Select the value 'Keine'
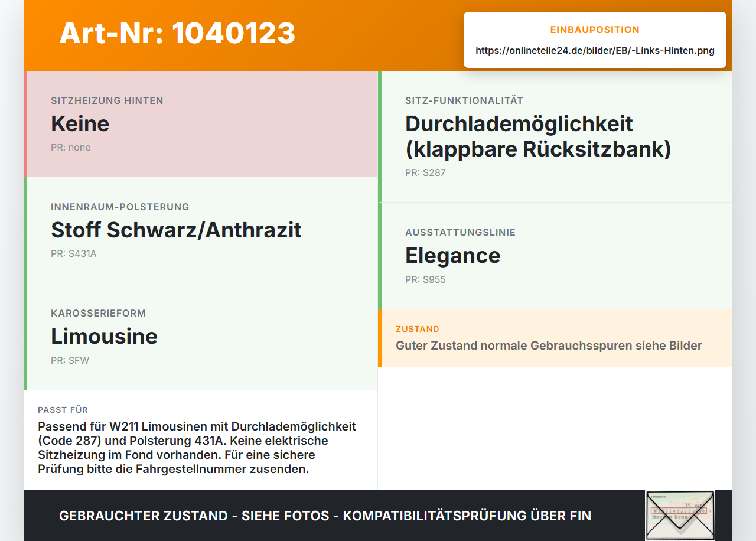Image resolution: width=756 pixels, height=541 pixels. [x=80, y=123]
